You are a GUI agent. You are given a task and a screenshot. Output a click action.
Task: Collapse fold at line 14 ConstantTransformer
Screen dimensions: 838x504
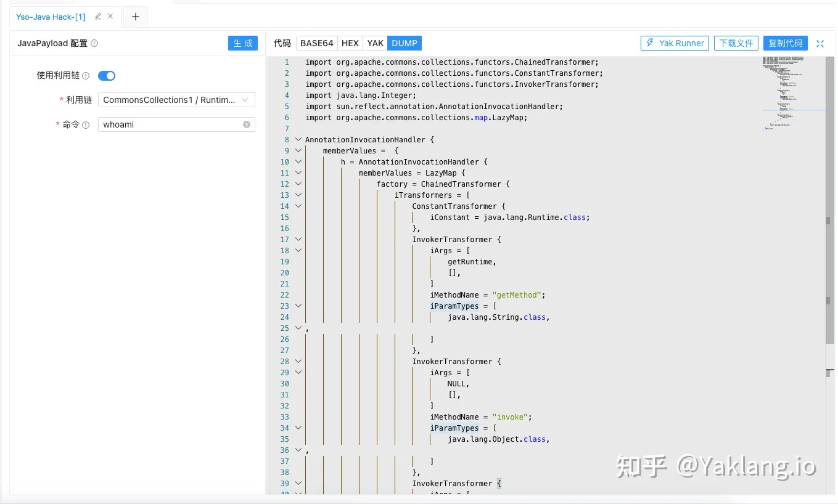click(298, 206)
